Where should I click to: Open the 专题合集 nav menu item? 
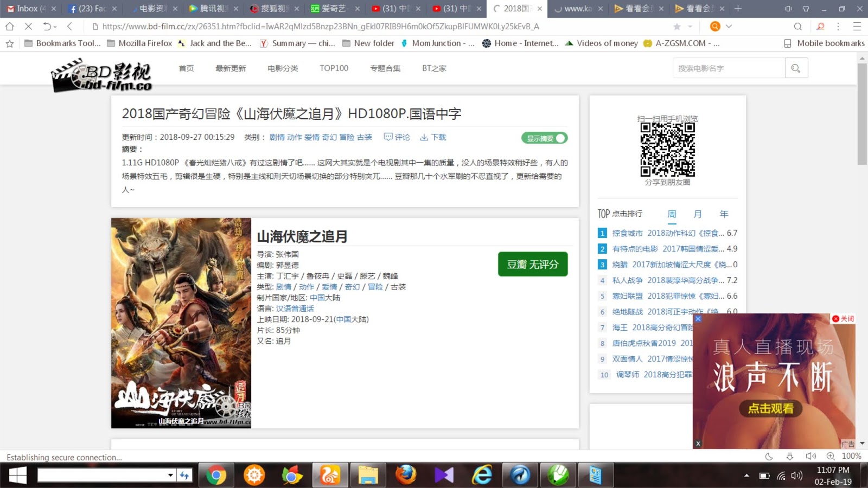coord(385,68)
